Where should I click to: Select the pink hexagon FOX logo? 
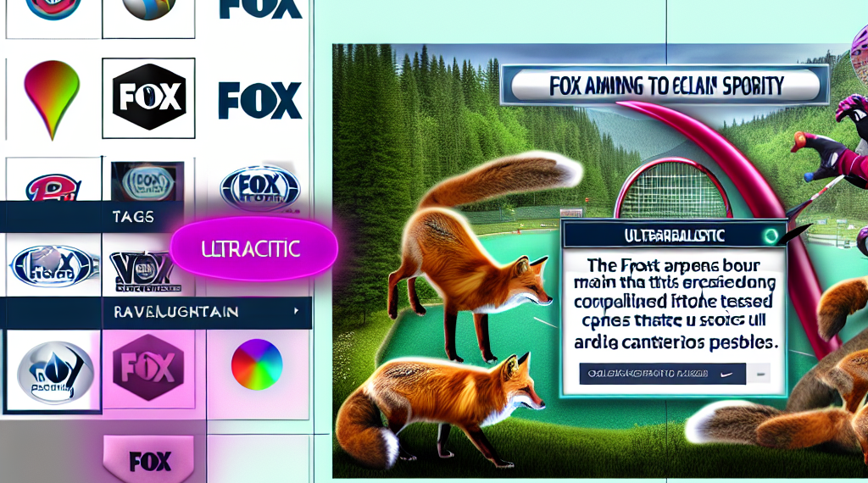[148, 368]
